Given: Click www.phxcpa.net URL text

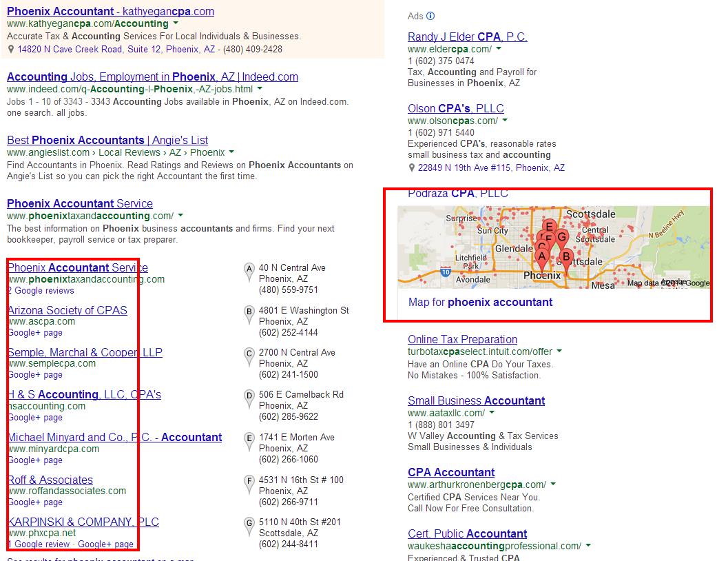Looking at the screenshot, I should coord(42,533).
